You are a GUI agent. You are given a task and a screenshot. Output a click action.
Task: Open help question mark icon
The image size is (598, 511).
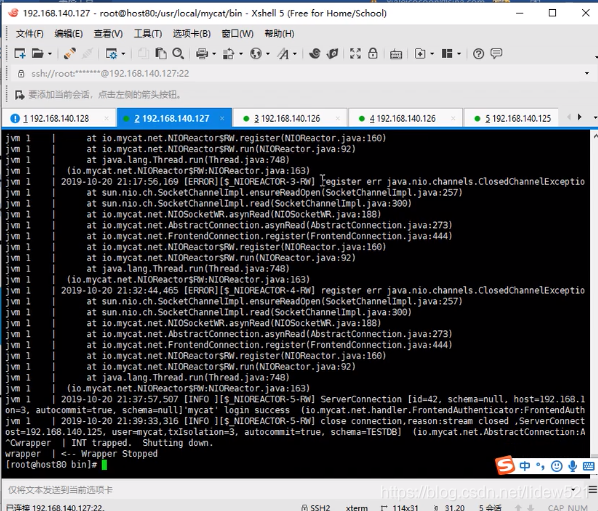(478, 54)
